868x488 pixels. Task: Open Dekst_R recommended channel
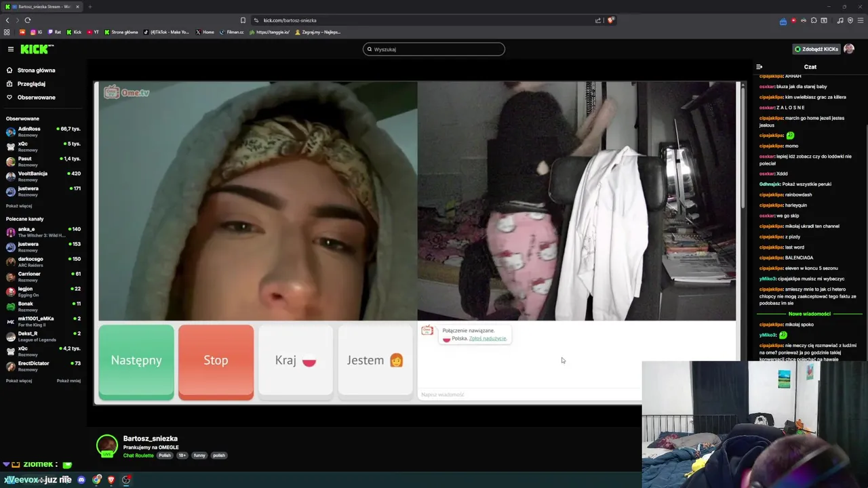pos(43,335)
